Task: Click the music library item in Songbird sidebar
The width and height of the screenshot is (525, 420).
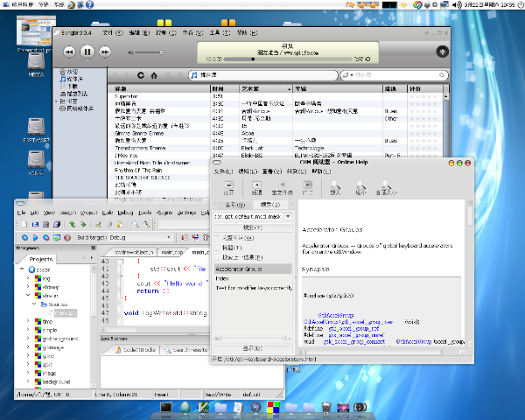Action: point(72,79)
